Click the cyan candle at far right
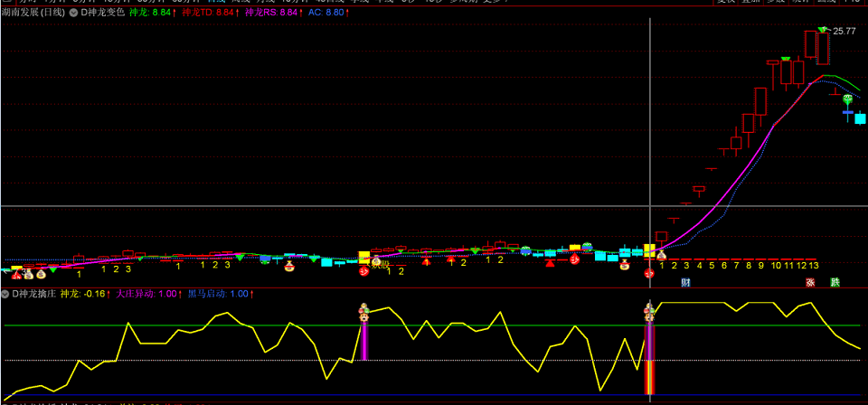The image size is (868, 405). click(860, 118)
